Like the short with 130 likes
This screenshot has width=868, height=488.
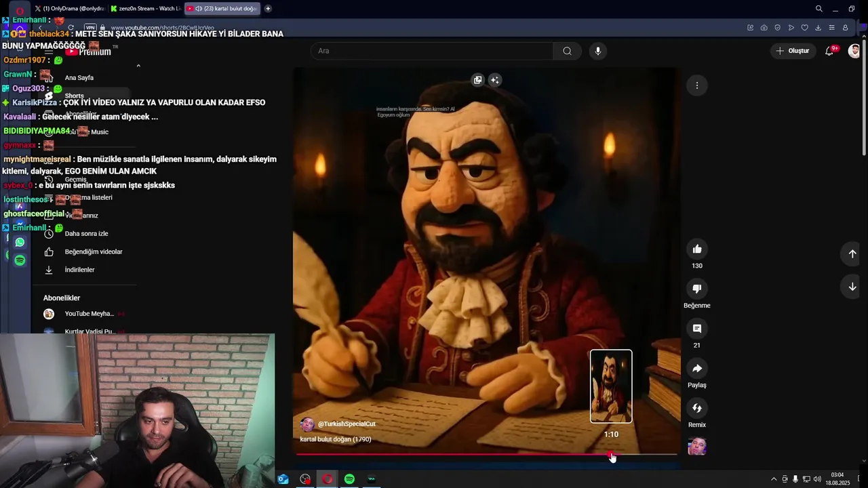point(696,249)
